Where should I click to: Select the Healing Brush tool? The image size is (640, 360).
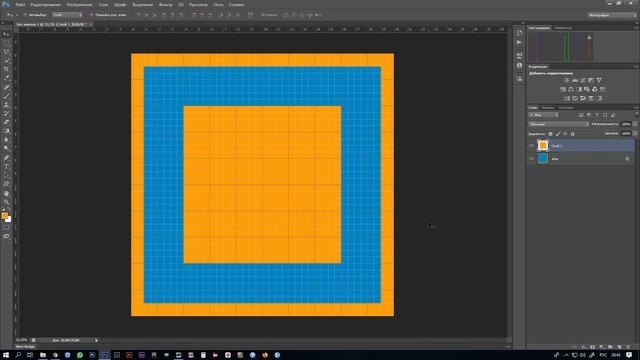[6, 87]
